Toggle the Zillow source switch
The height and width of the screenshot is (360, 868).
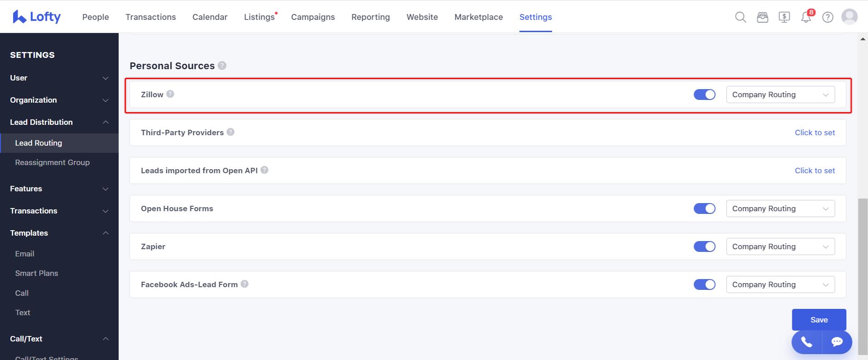[x=705, y=95]
